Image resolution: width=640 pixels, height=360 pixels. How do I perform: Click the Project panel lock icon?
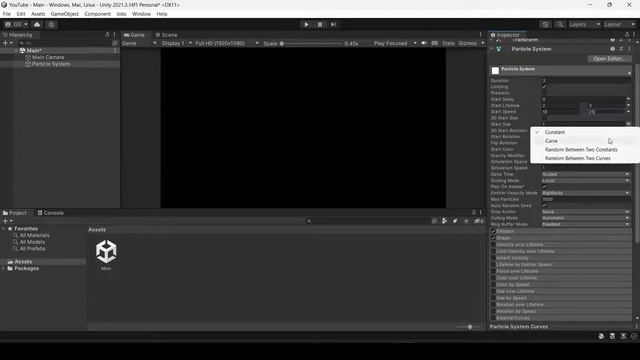point(473,213)
